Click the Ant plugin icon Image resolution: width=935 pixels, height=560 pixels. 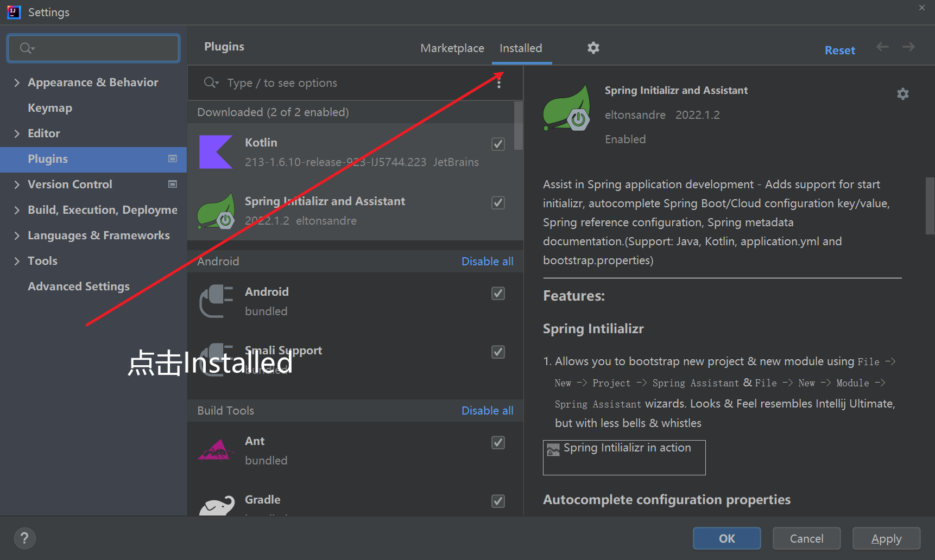(x=216, y=450)
